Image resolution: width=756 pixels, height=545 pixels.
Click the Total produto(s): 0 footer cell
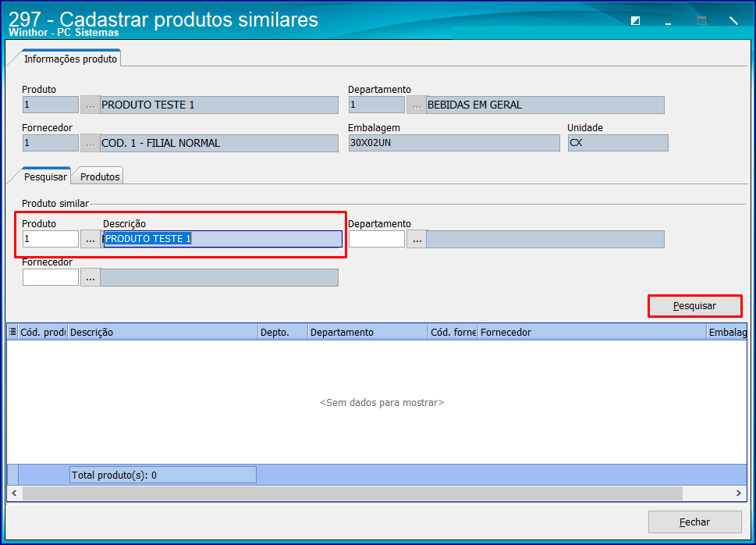[163, 475]
